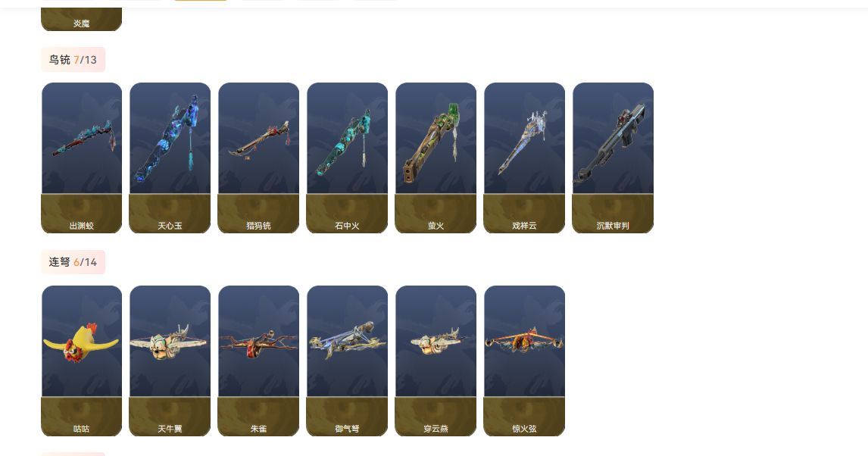Select the 萤火 green musket skin
The height and width of the screenshot is (456, 868).
(436, 158)
